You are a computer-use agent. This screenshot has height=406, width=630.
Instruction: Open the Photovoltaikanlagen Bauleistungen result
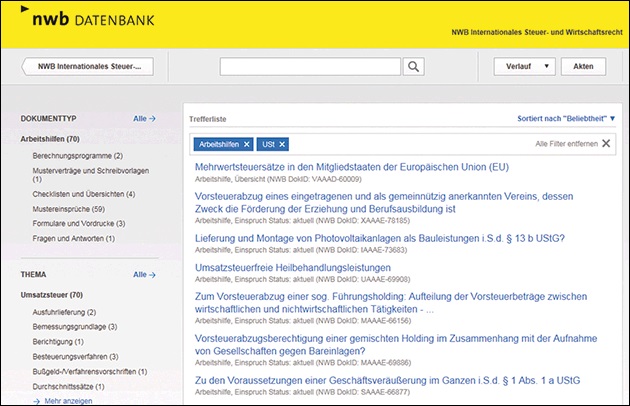tap(380, 238)
